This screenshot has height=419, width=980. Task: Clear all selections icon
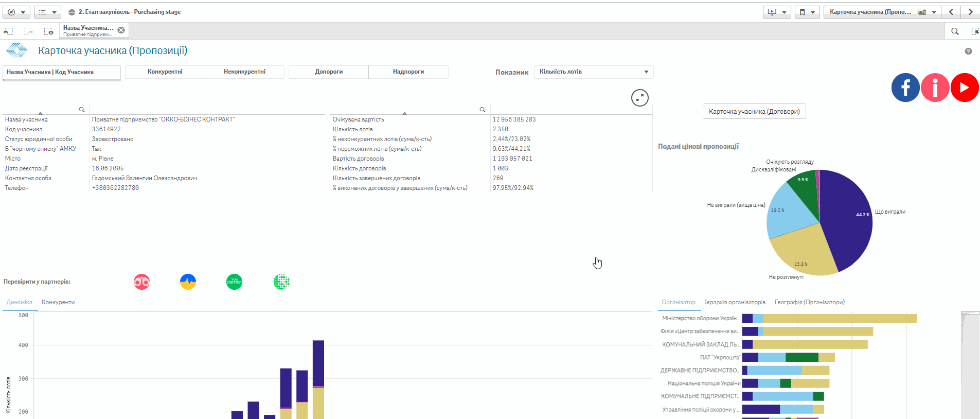coord(48,31)
